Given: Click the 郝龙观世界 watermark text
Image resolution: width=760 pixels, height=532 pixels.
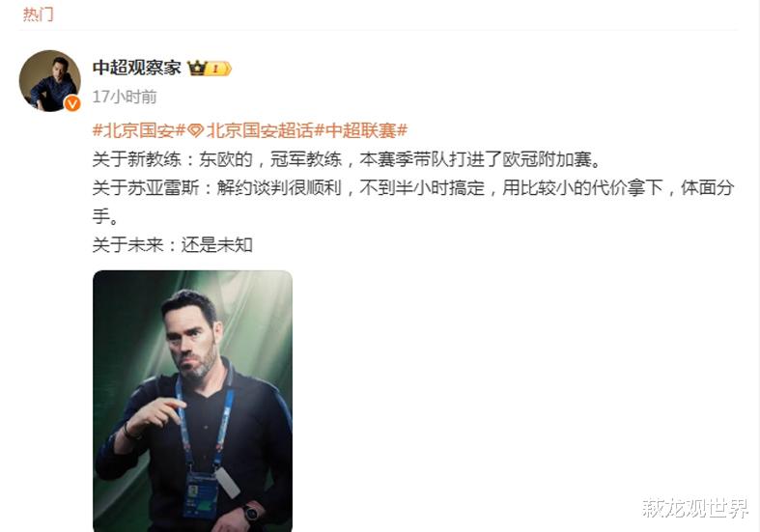Looking at the screenshot, I should tap(695, 508).
